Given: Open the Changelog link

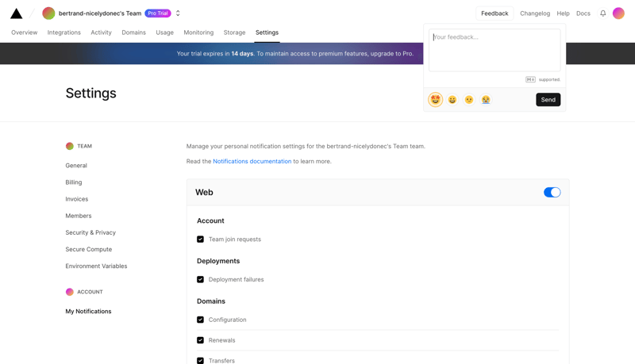Looking at the screenshot, I should click(535, 13).
